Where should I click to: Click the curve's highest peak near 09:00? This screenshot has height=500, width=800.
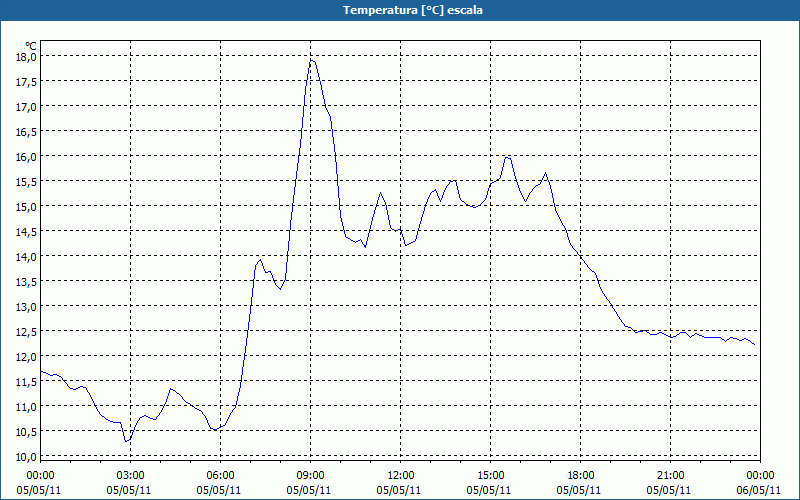(x=311, y=61)
